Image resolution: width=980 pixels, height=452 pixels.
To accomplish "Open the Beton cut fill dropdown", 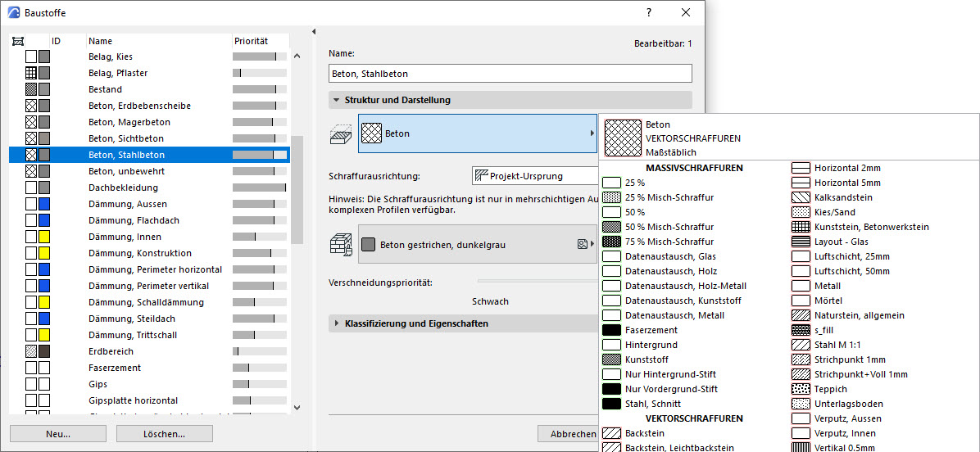I will (477, 133).
